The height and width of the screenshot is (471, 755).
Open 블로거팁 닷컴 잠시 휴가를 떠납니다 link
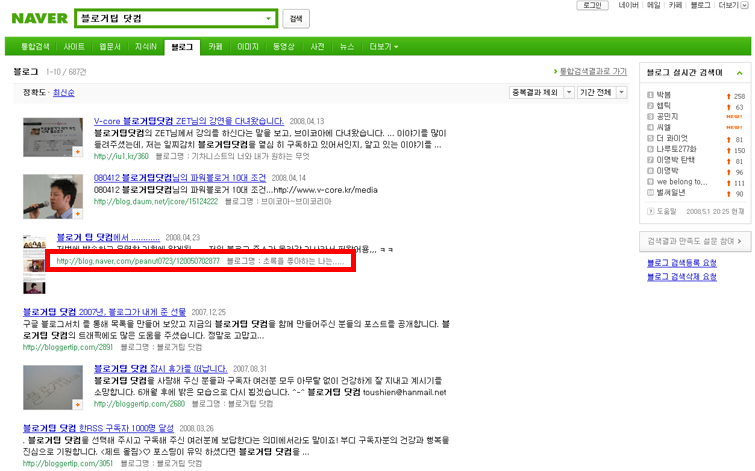(x=160, y=369)
